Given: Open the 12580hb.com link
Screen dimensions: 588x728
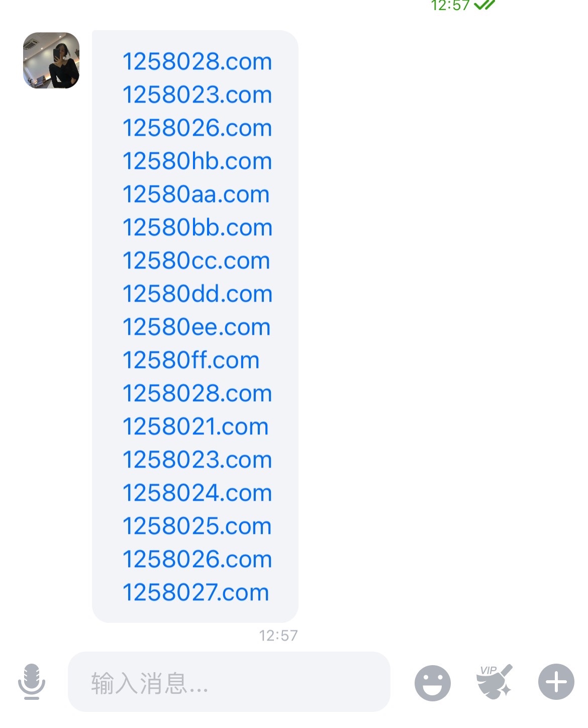Looking at the screenshot, I should coord(197,161).
